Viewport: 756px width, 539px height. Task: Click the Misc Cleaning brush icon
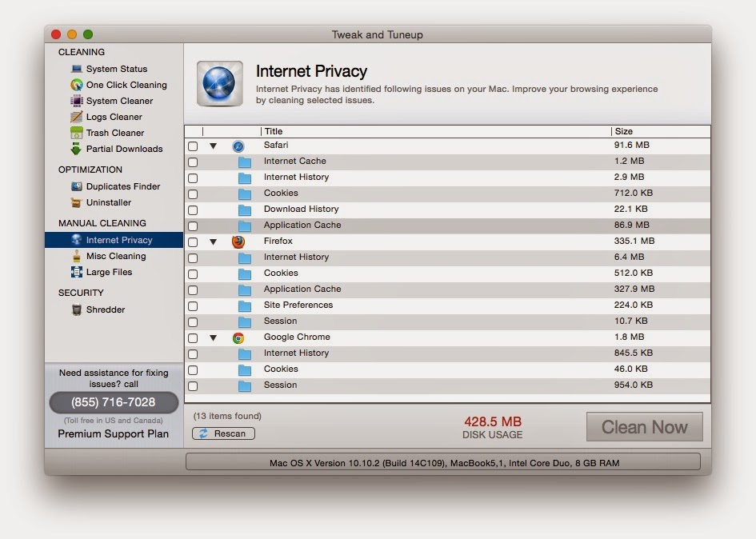click(x=76, y=256)
